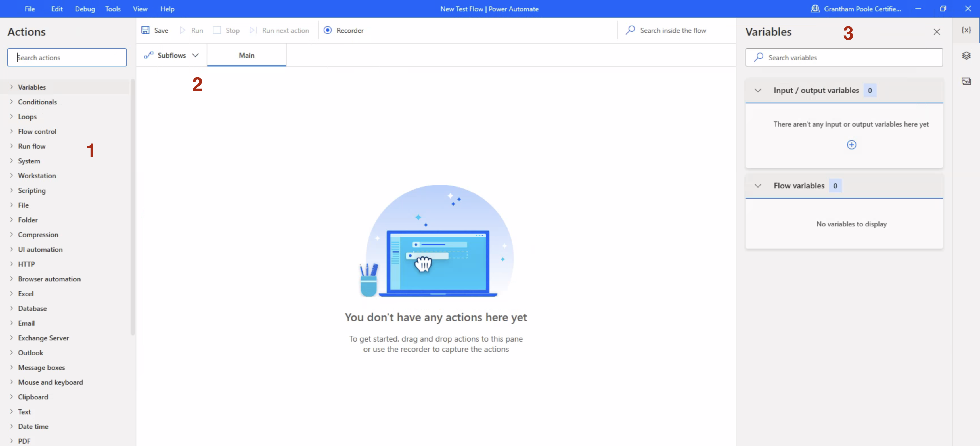Click the Actions pane scrollbar
Viewport: 980px width, 446px height.
pyautogui.click(x=133, y=207)
